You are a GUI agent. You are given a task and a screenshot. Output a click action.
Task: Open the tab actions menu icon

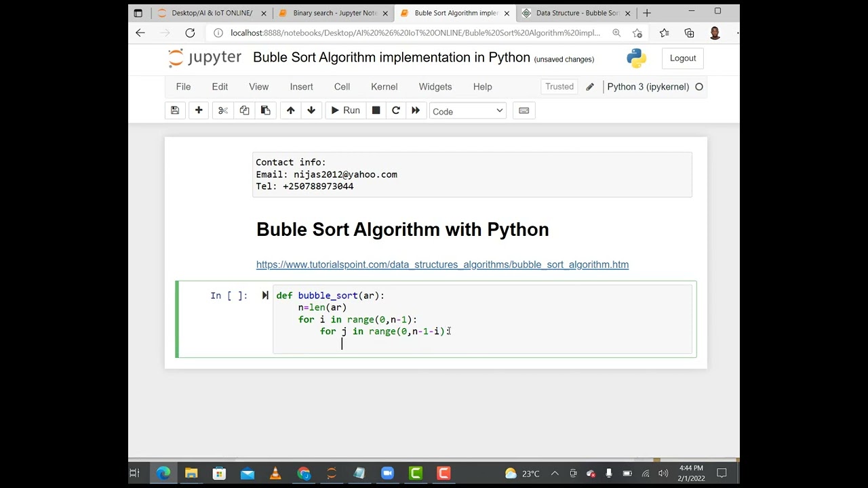point(138,13)
